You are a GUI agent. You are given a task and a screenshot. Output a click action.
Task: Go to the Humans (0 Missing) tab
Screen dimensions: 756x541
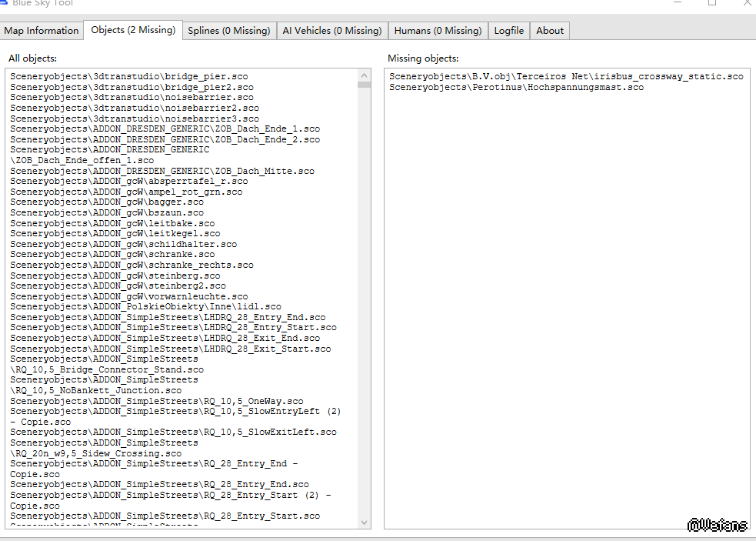pyautogui.click(x=438, y=31)
